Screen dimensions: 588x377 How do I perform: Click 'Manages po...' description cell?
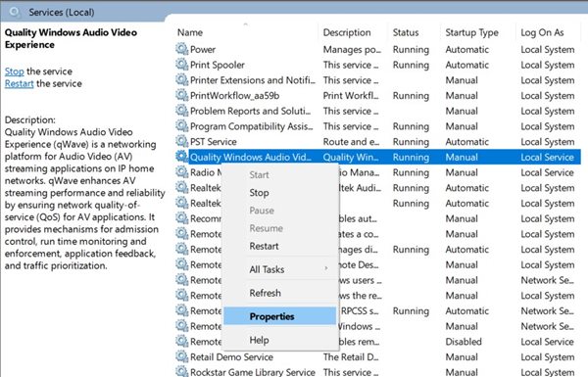(x=352, y=50)
